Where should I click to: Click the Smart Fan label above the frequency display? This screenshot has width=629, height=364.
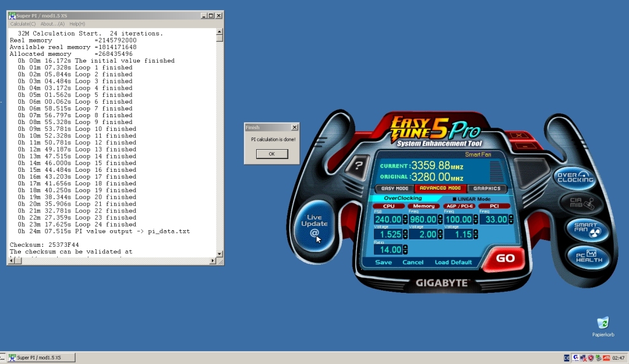point(478,154)
